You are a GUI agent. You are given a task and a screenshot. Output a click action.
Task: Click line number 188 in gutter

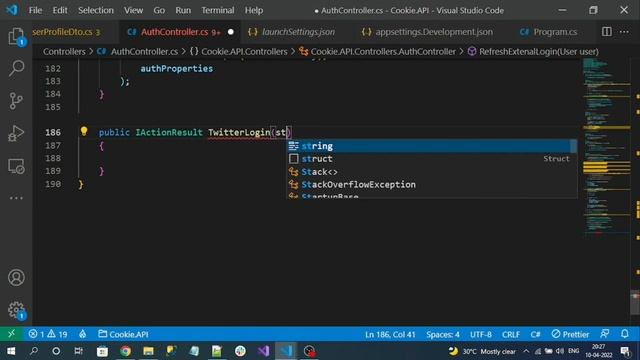click(x=53, y=158)
